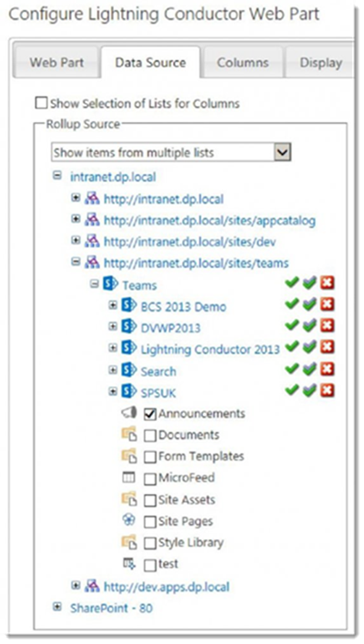The width and height of the screenshot is (364, 644).
Task: Click the green check icon for SPSUK
Action: [x=292, y=390]
